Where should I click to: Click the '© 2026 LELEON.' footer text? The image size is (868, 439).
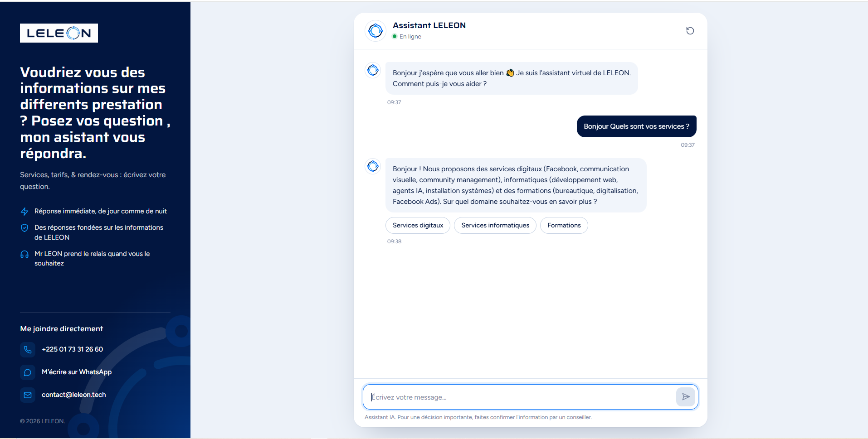pos(42,421)
